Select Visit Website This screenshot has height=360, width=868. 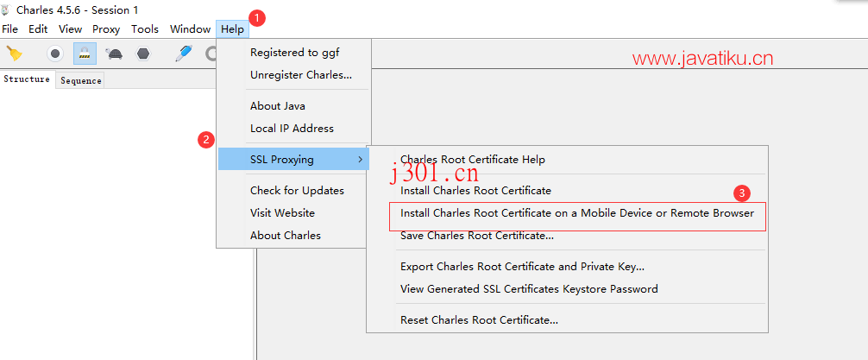click(x=294, y=212)
